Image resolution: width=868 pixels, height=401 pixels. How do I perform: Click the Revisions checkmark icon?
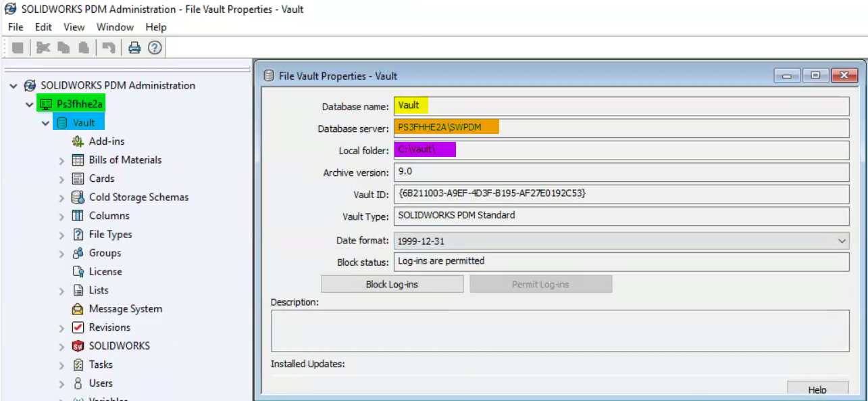coord(78,327)
